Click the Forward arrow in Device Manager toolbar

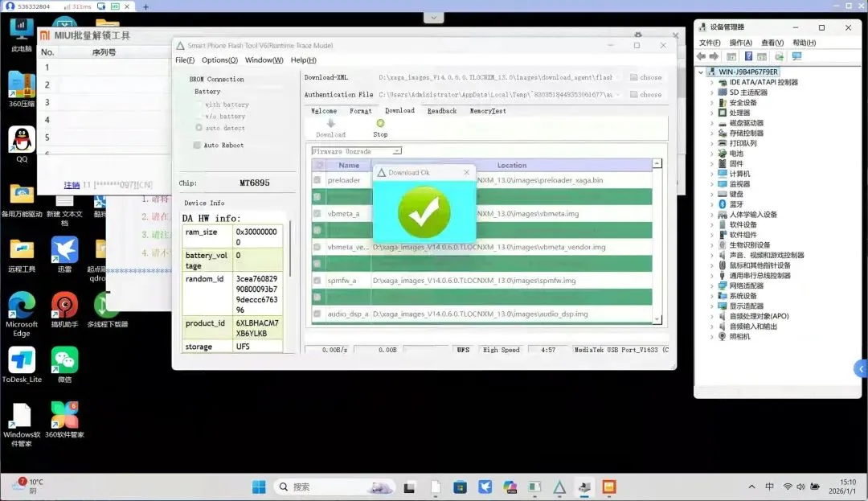pos(714,56)
